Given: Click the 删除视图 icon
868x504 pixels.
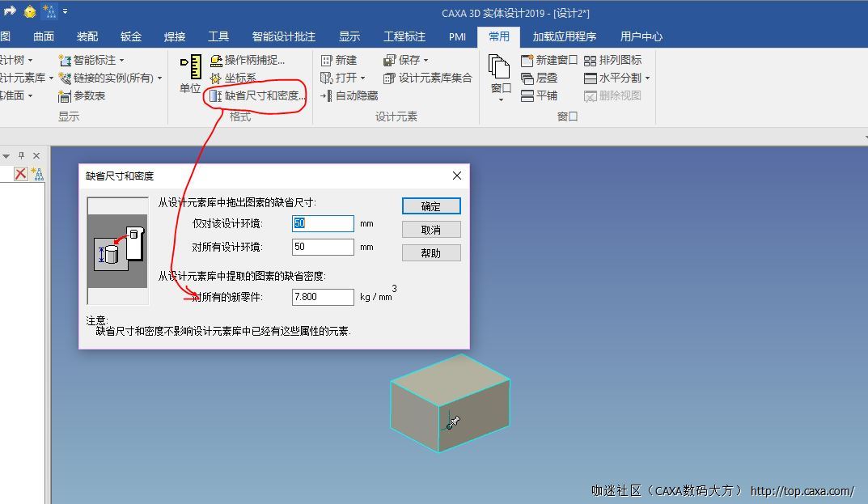Looking at the screenshot, I should pyautogui.click(x=590, y=95).
